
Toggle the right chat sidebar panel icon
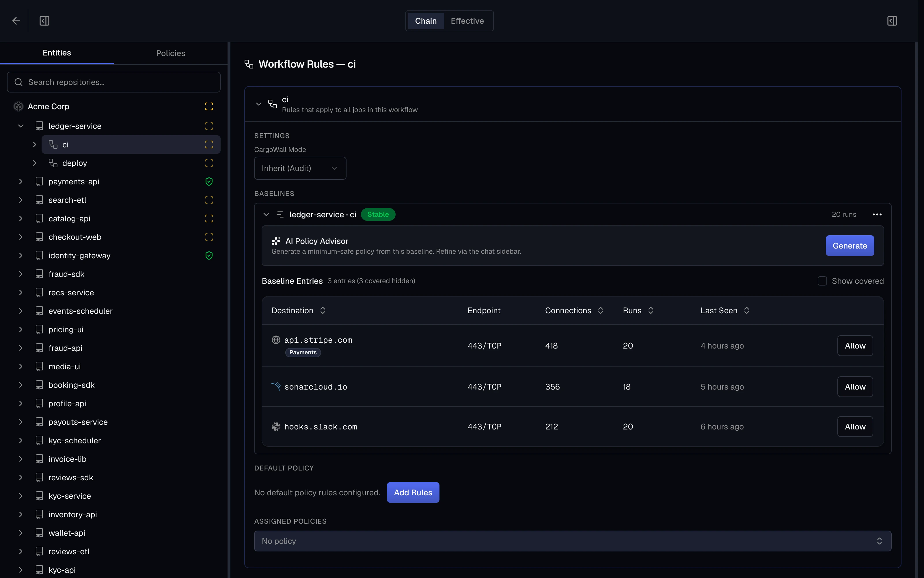click(x=892, y=21)
